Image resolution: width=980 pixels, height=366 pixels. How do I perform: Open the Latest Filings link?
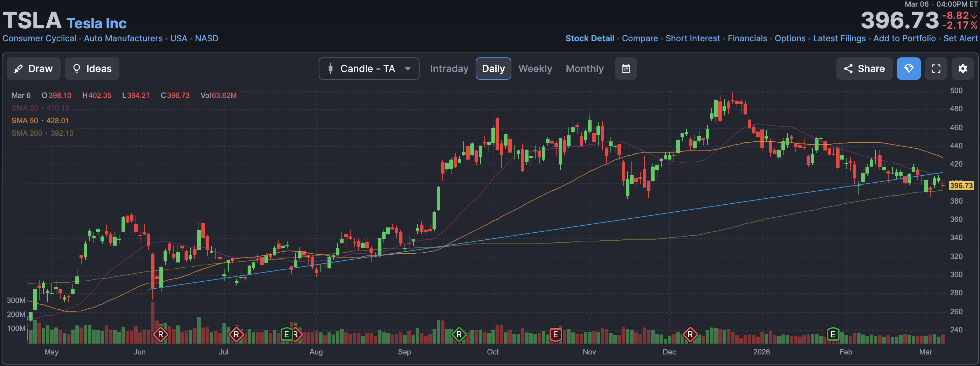pyautogui.click(x=839, y=38)
